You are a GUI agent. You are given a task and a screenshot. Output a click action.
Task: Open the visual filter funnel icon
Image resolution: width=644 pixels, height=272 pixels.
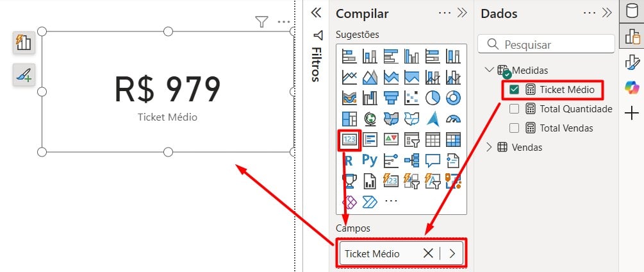pyautogui.click(x=261, y=22)
